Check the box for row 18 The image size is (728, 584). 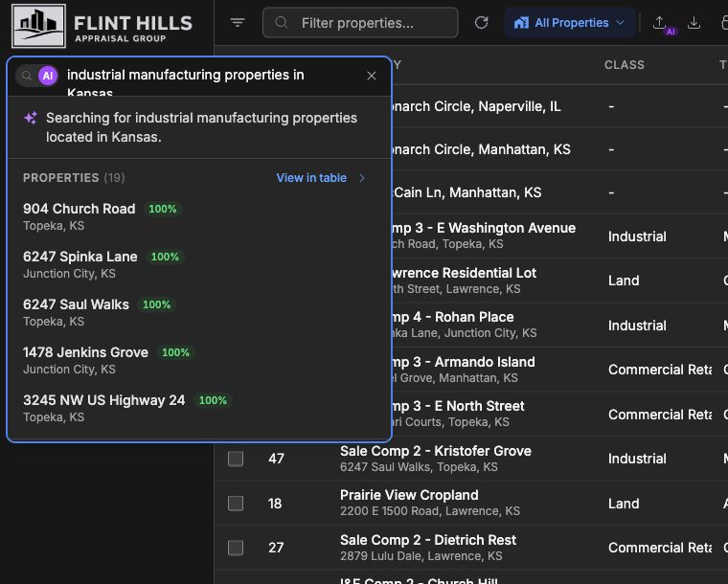coord(236,504)
